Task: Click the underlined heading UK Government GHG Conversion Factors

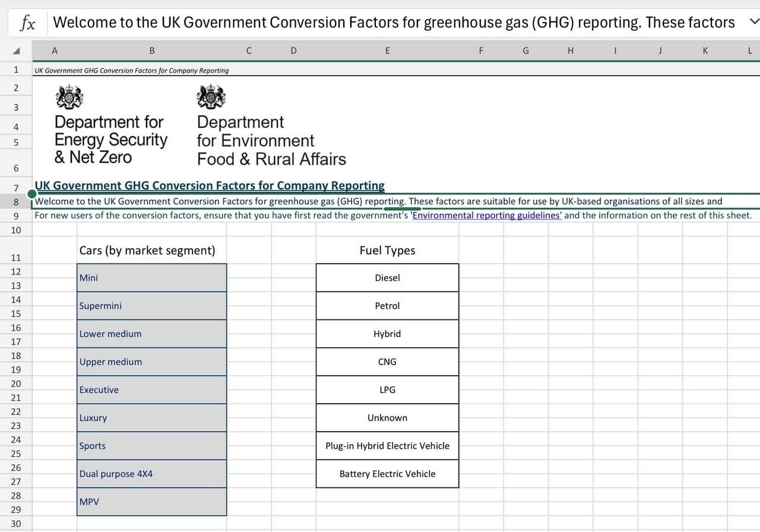Action: 210,186
